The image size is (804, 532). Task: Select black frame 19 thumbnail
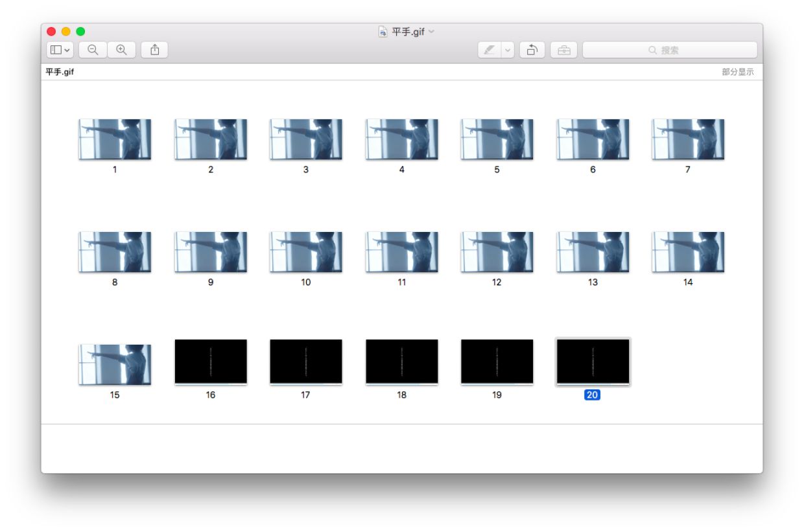497,362
